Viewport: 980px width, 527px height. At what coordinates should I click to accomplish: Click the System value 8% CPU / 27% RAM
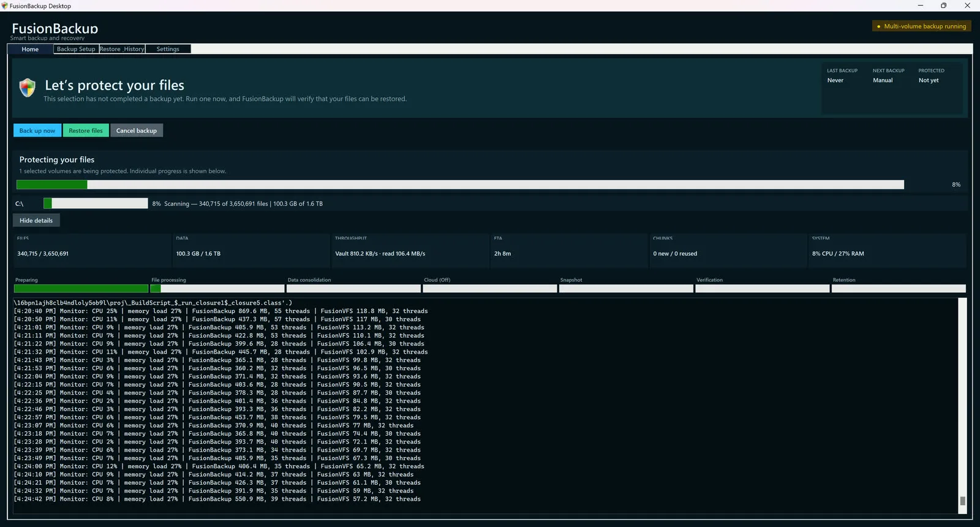tap(838, 254)
